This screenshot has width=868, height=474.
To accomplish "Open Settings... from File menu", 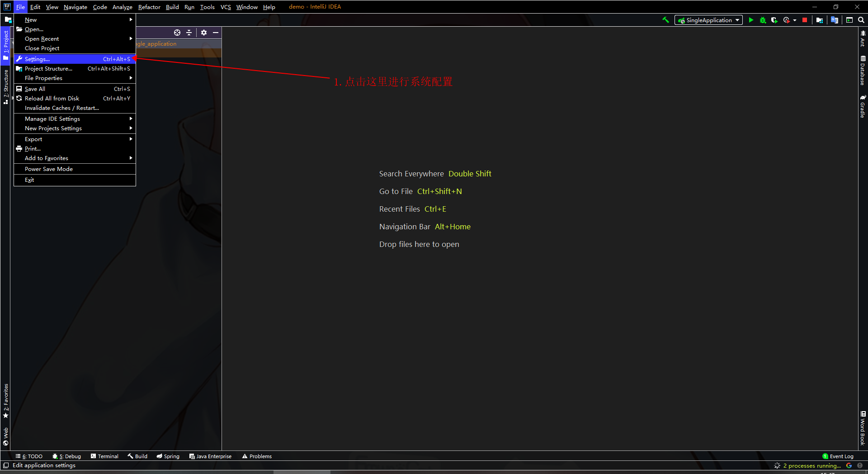I will 75,59.
